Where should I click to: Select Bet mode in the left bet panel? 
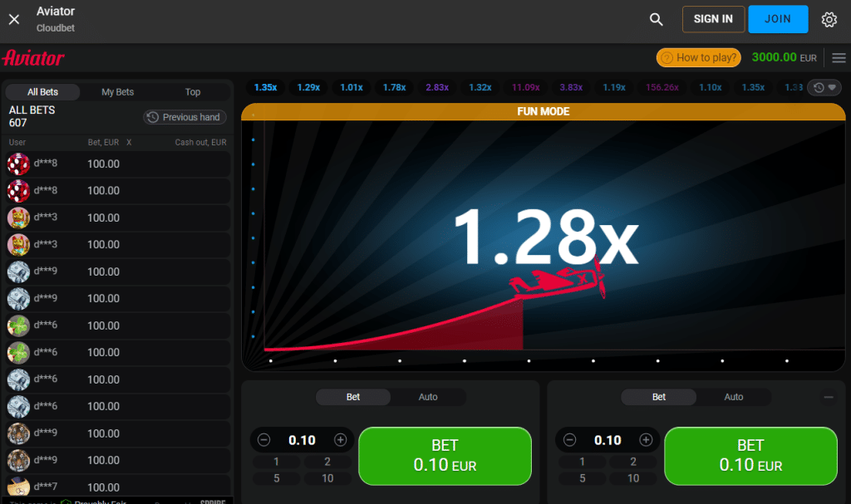[x=353, y=397]
